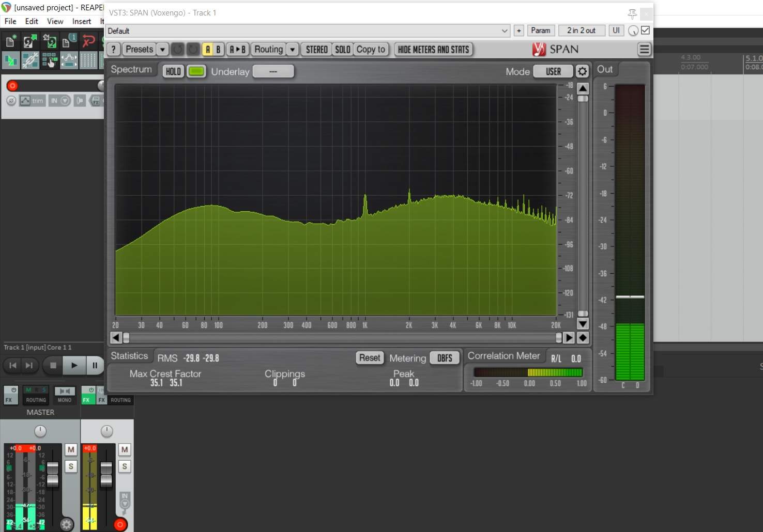This screenshot has width=763, height=532.
Task: Click SPAN redo arrow button
Action: (193, 50)
